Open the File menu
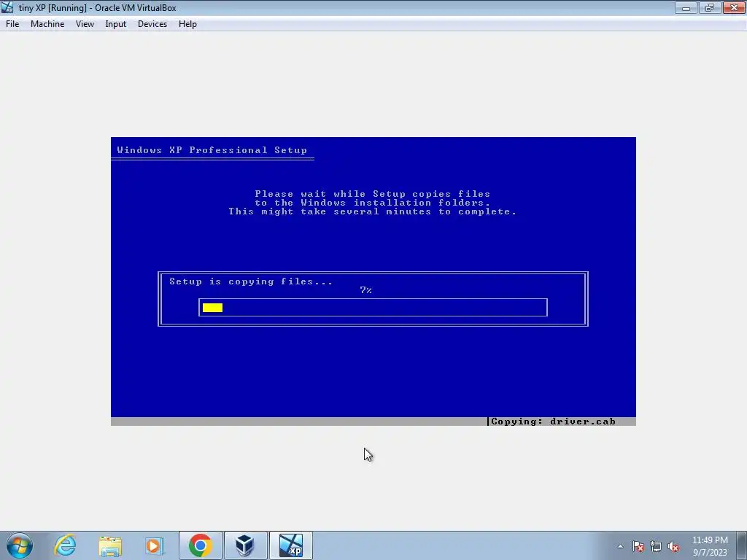 12,24
